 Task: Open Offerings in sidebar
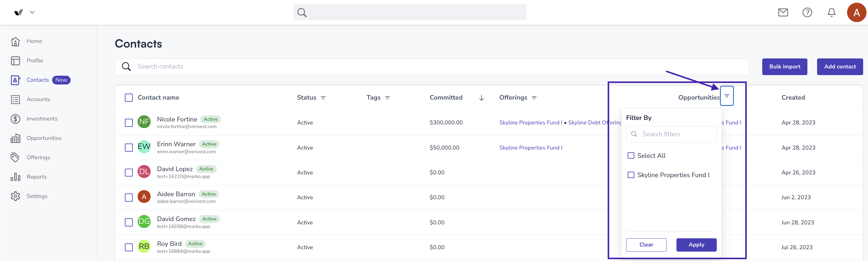click(38, 157)
